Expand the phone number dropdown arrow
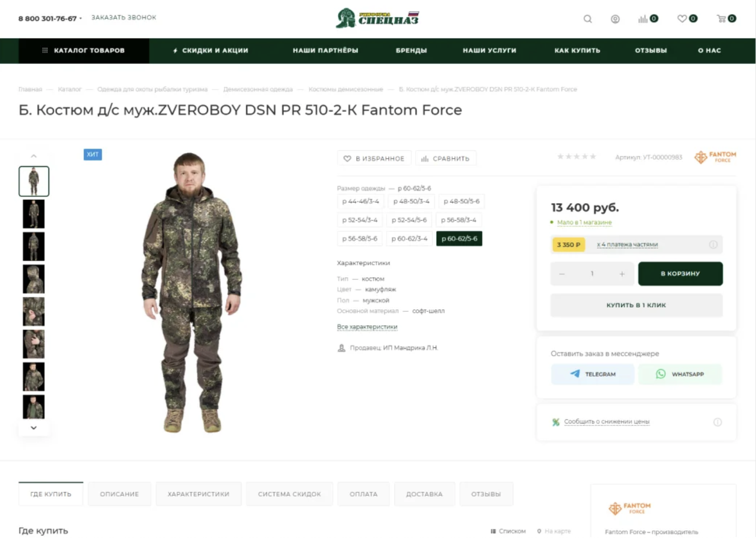Screen dimensions: 756x538 tap(81, 19)
